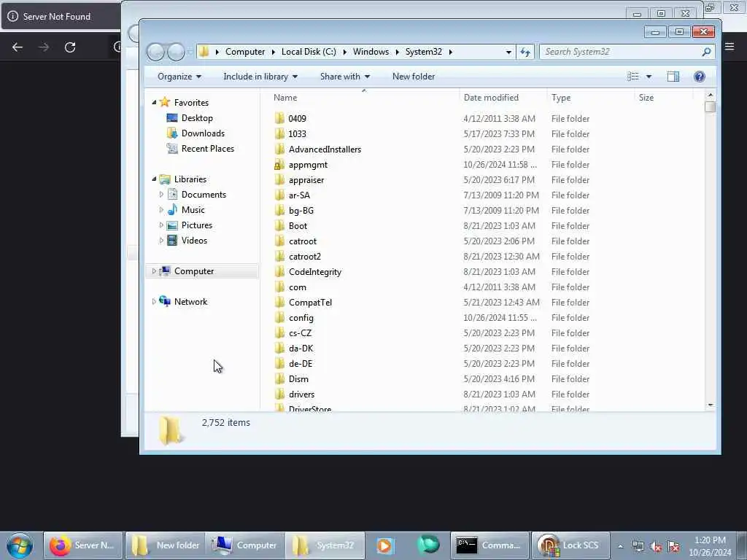Go to Computer in the breadcrumb
This screenshot has height=560, width=747.
[245, 52]
